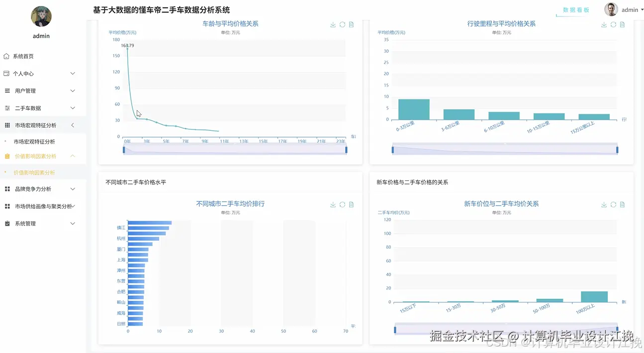This screenshot has height=353, width=644.
Task: Download the 不同城市二手车均价排行 chart image
Action: click(x=333, y=205)
